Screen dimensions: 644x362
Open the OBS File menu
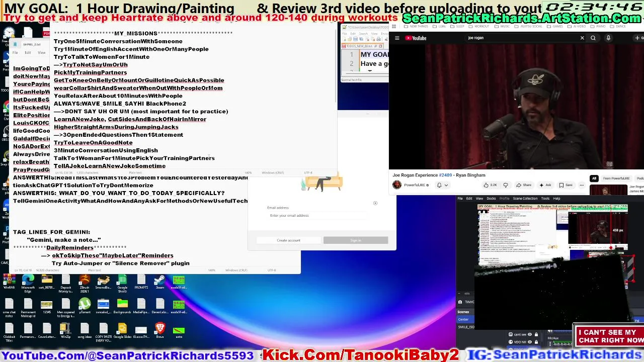coord(460,198)
